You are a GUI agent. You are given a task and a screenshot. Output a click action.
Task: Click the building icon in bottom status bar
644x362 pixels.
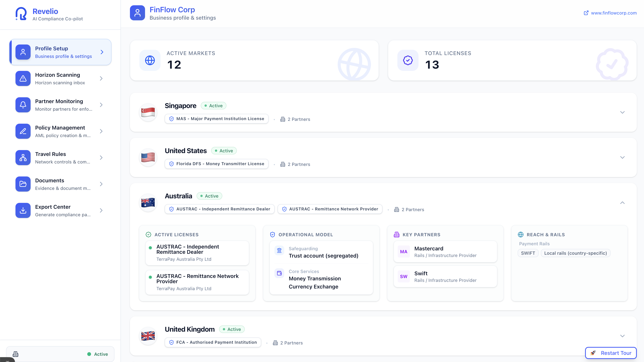pos(15,354)
